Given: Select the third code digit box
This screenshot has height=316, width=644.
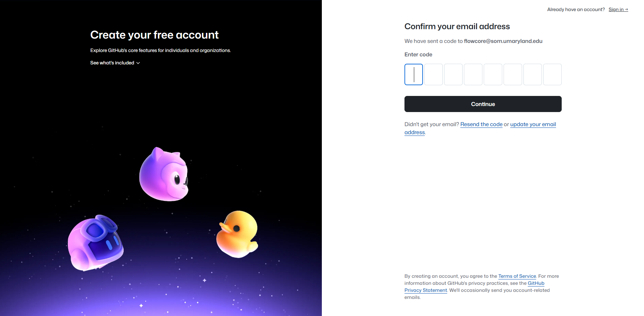Looking at the screenshot, I should (453, 74).
